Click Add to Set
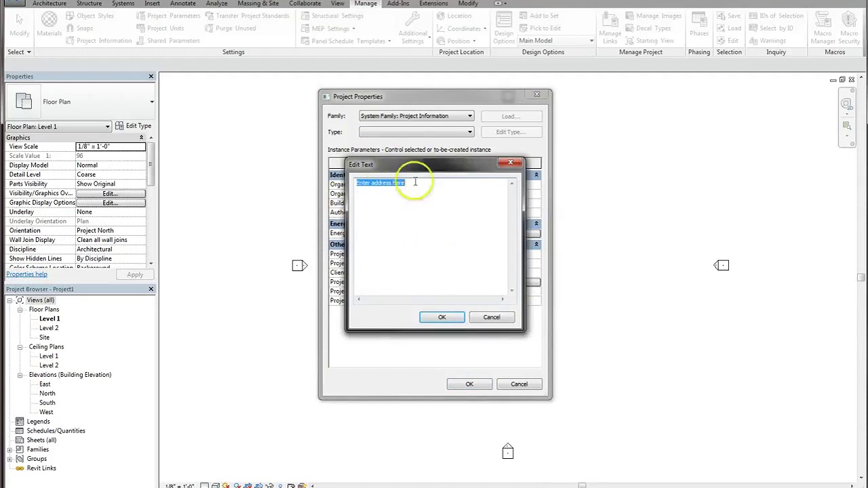This screenshot has width=868, height=488. pyautogui.click(x=539, y=16)
